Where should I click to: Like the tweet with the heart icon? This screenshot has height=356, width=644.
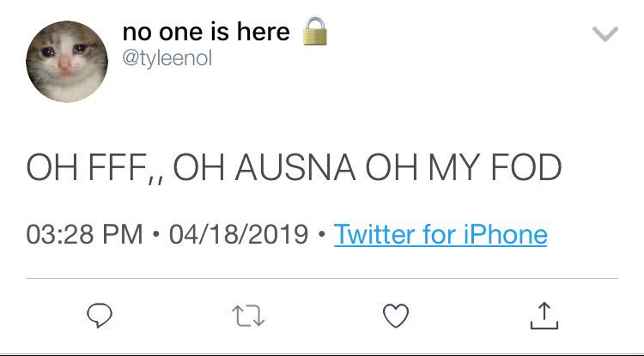pos(396,316)
